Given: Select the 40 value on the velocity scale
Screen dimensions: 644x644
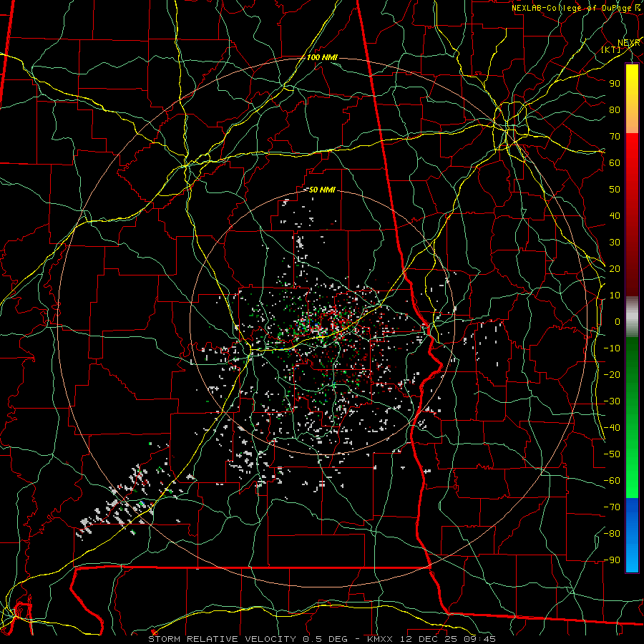Looking at the screenshot, I should 615,215.
